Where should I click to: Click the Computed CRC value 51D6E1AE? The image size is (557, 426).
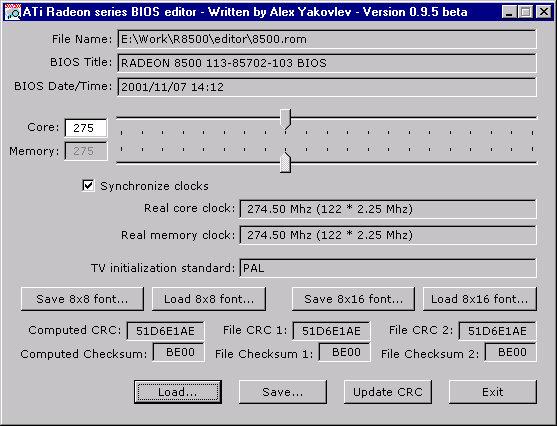click(x=166, y=331)
